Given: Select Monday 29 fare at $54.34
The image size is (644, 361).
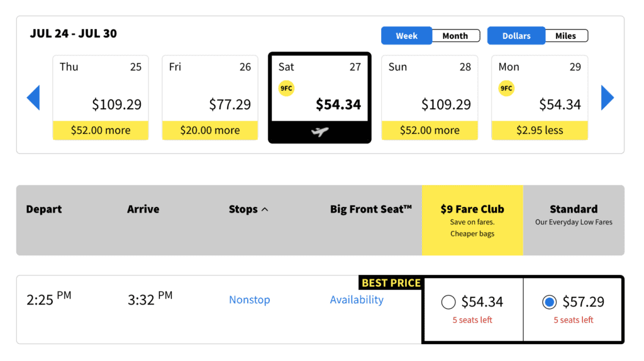Looking at the screenshot, I should [x=540, y=97].
